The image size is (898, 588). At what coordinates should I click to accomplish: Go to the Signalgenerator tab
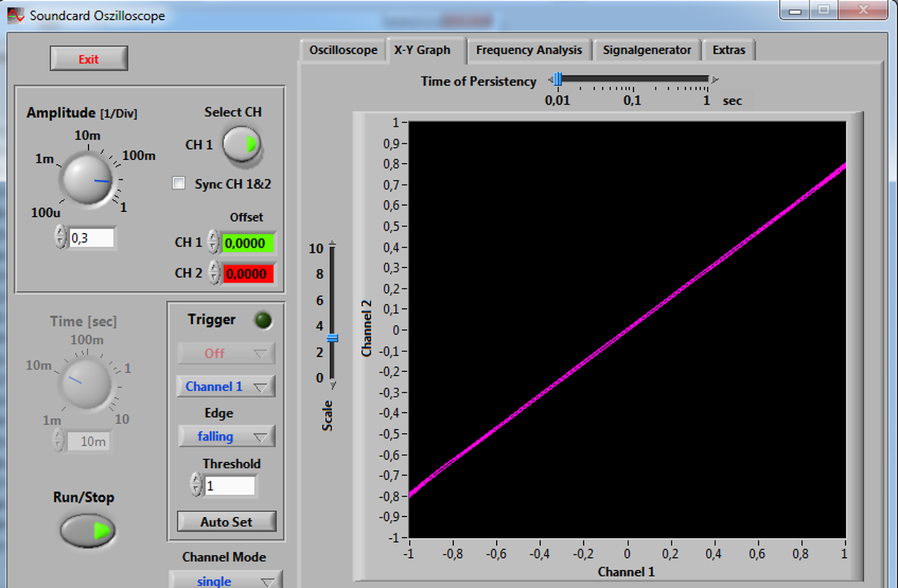pyautogui.click(x=647, y=51)
